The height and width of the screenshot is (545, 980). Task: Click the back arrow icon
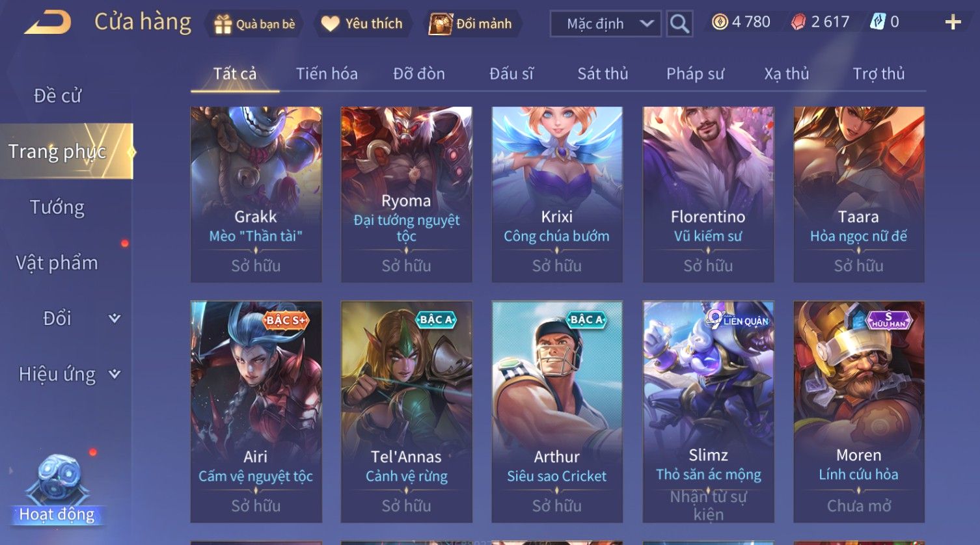[48, 23]
